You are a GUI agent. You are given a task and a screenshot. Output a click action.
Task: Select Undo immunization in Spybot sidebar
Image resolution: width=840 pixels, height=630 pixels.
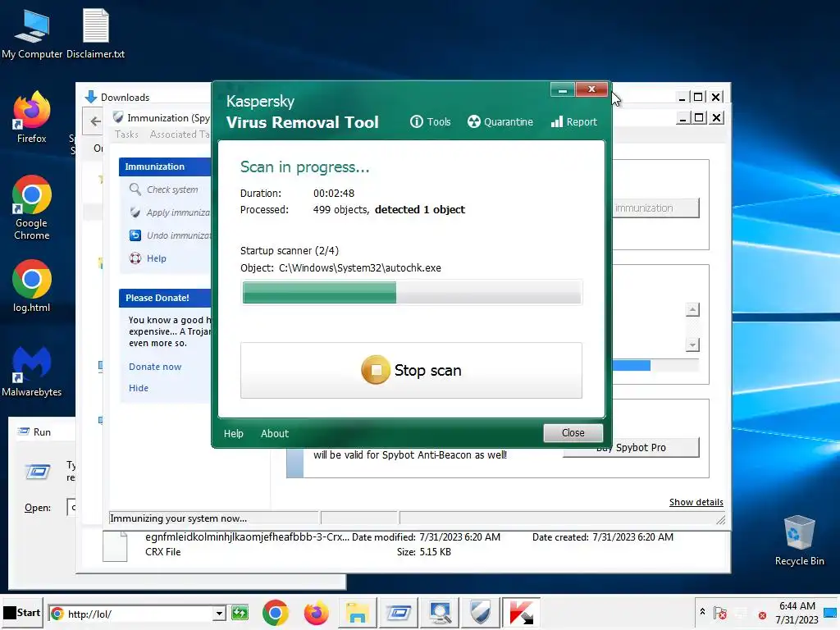(171, 235)
